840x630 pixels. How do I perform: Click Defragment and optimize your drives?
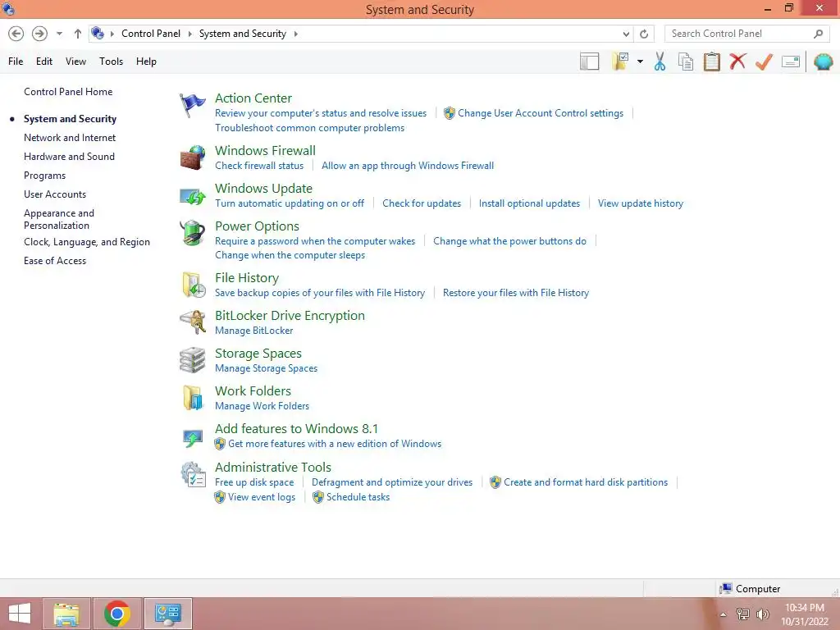(392, 482)
